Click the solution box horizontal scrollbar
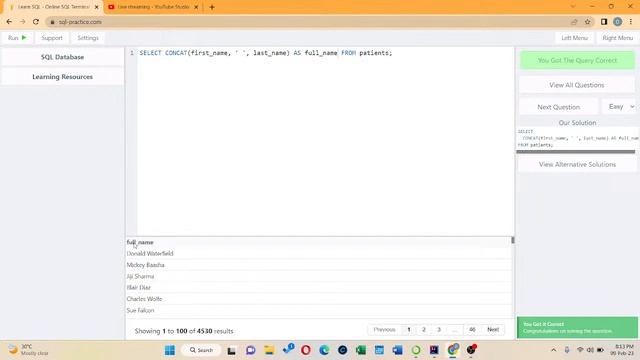This screenshot has width=640, height=360. click(x=576, y=152)
